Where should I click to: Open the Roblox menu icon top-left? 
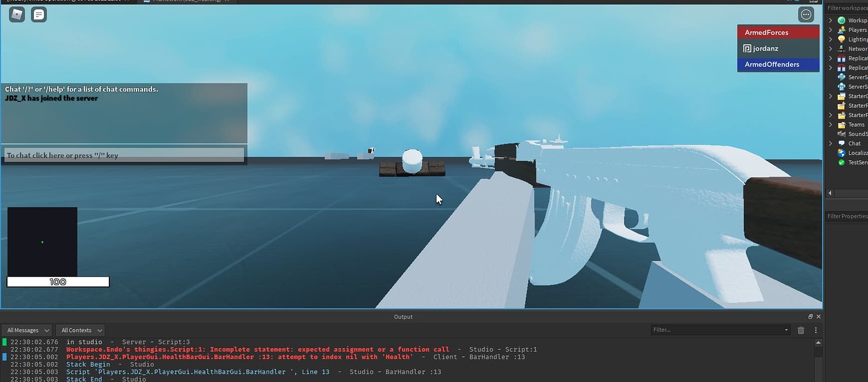[x=16, y=14]
